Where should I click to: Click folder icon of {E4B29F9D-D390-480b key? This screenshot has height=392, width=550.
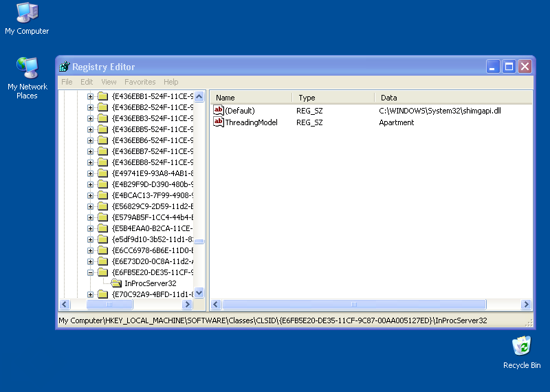(102, 184)
